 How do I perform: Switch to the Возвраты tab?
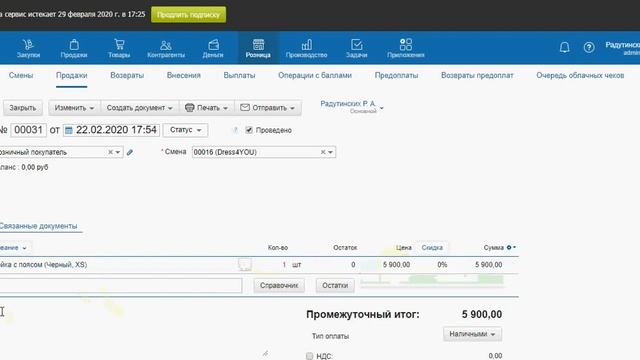[127, 76]
